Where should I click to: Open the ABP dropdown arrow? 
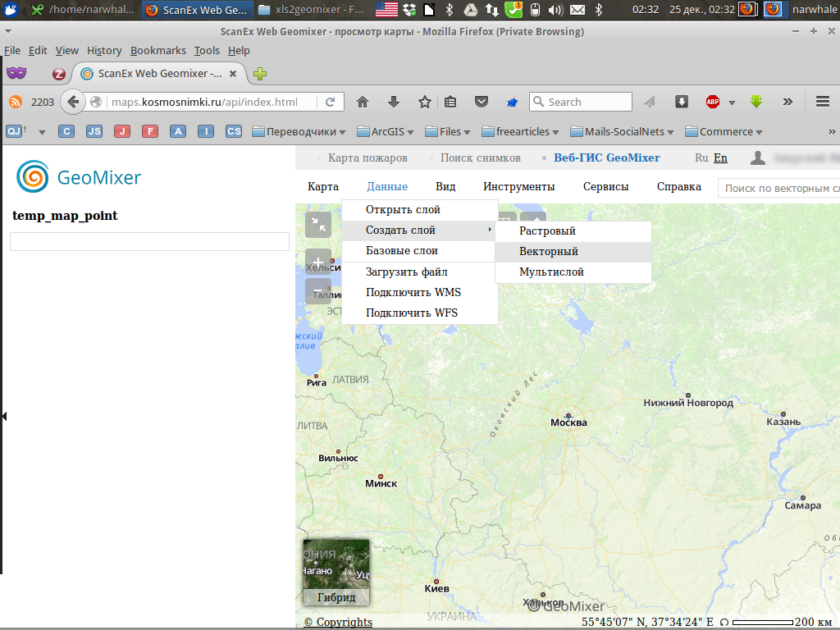click(x=732, y=103)
